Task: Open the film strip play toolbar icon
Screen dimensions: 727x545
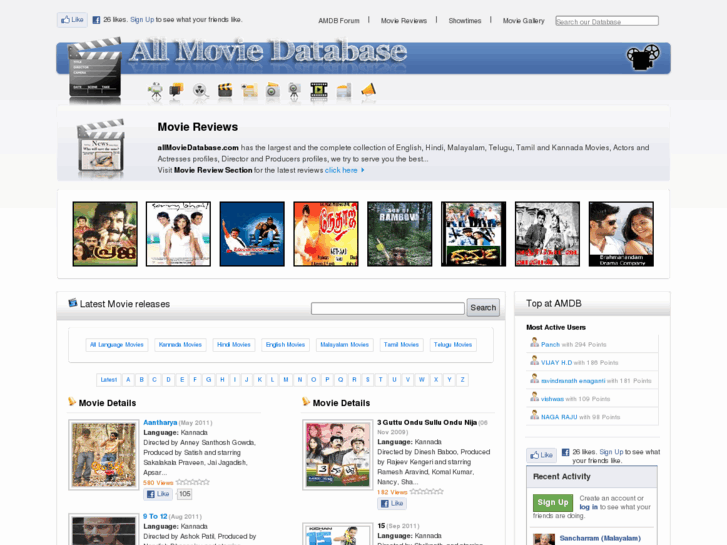Action: [319, 90]
